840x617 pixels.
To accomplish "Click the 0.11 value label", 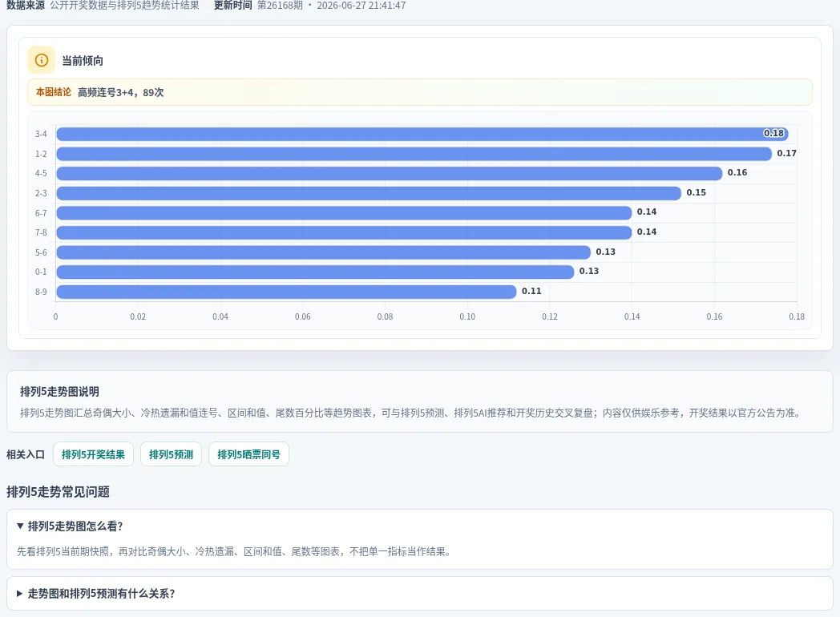I will 531,291.
